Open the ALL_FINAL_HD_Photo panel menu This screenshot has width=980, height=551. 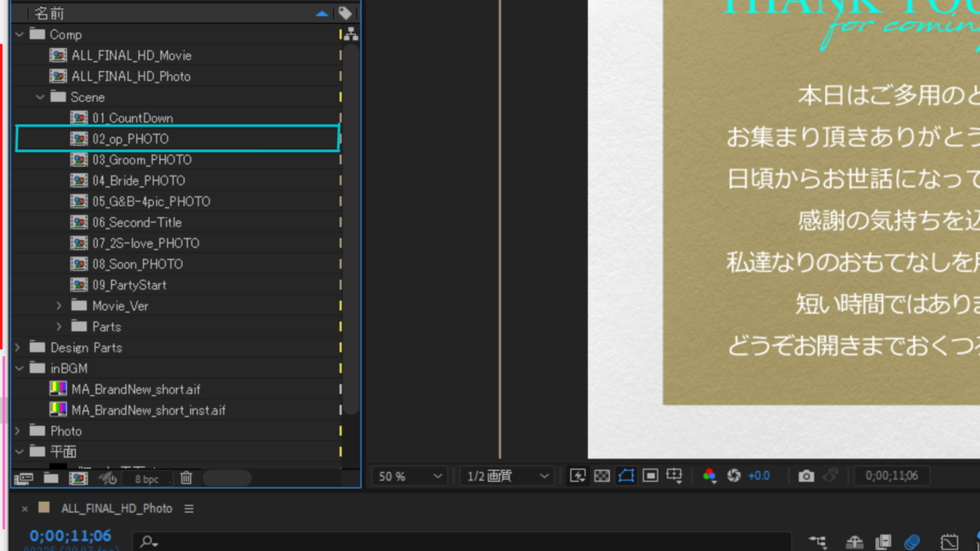point(189,509)
